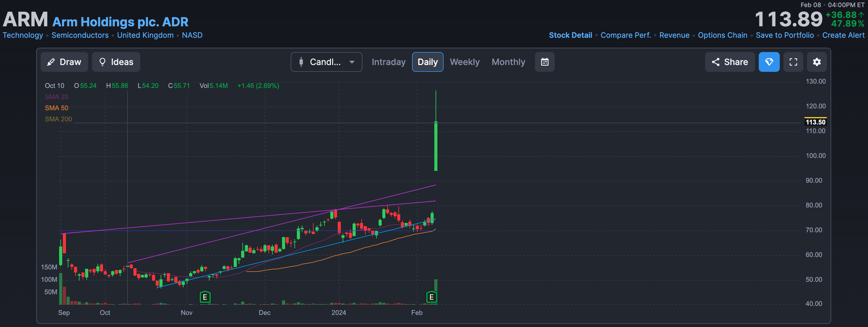The width and height of the screenshot is (868, 327).
Task: Open the calendar date range picker
Action: click(545, 62)
